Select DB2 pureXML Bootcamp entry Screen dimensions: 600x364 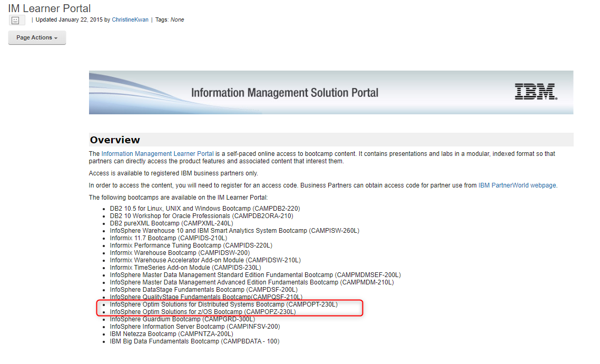click(171, 223)
